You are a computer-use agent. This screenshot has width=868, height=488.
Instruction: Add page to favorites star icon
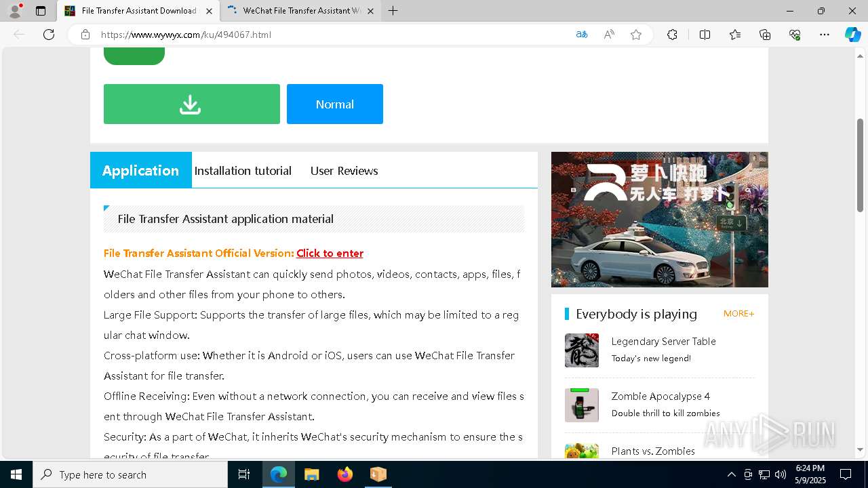click(636, 35)
